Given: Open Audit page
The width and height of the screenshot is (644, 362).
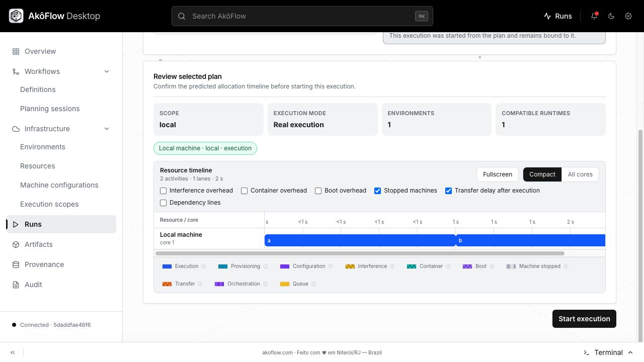Looking at the screenshot, I should [61, 285].
